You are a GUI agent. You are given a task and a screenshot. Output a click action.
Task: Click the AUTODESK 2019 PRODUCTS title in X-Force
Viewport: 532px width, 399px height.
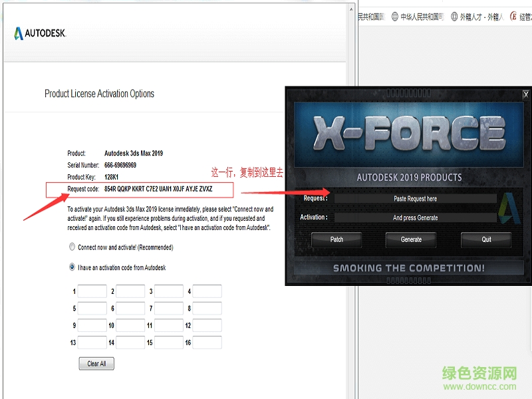tap(409, 178)
